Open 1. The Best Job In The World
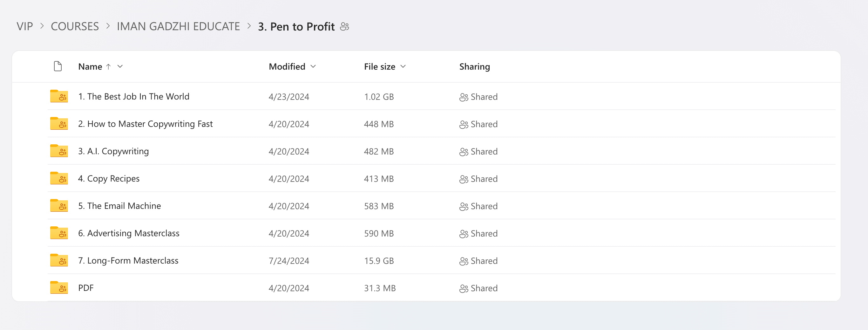Image resolution: width=868 pixels, height=330 pixels. pyautogui.click(x=133, y=96)
